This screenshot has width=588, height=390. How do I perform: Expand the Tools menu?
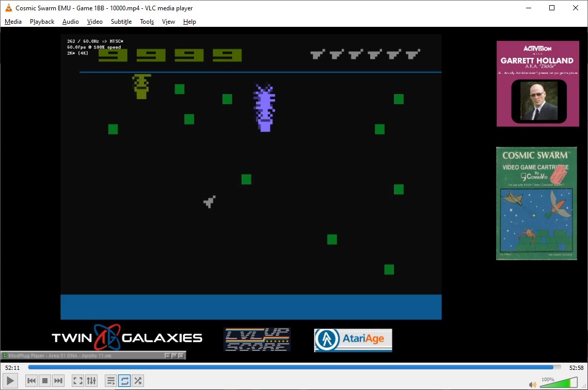[x=147, y=22]
